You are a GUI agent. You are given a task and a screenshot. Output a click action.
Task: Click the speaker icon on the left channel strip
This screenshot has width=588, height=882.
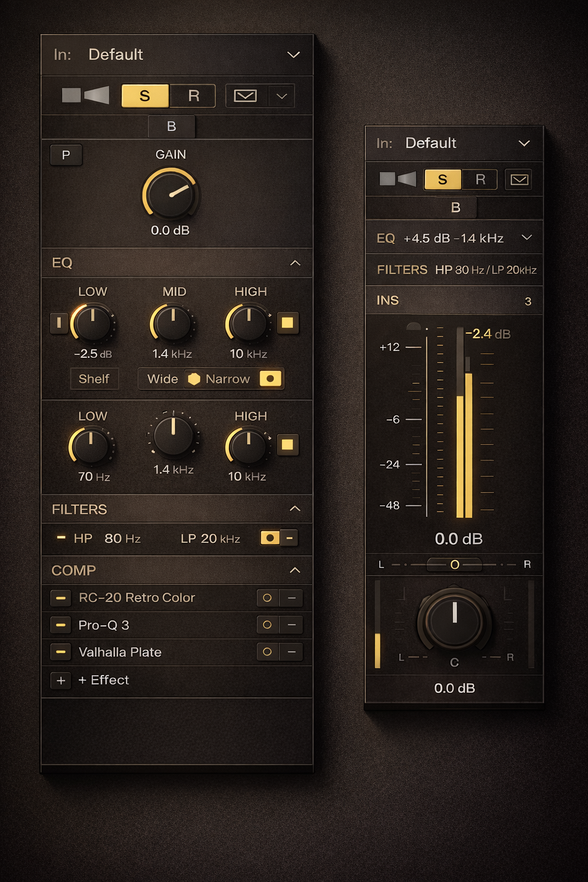(x=85, y=95)
